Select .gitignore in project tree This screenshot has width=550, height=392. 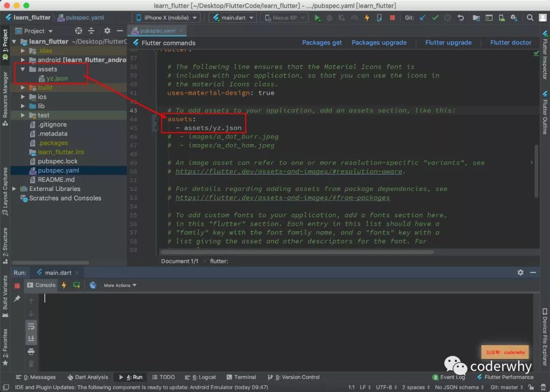coord(52,124)
